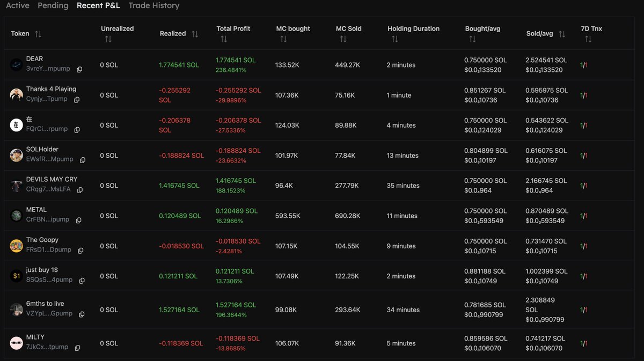Viewport: 644px width, 361px height.
Task: Copy the just buy 1$ address
Action: (82, 281)
